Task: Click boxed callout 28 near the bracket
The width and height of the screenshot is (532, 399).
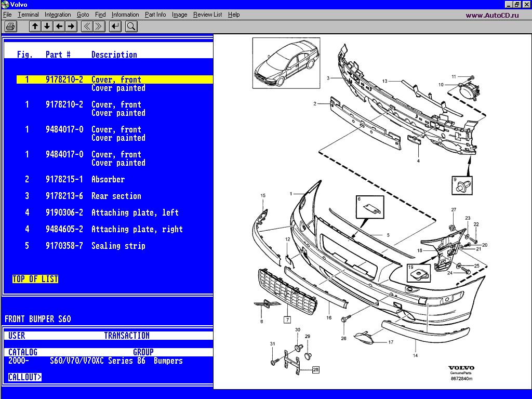Action: pos(315,369)
